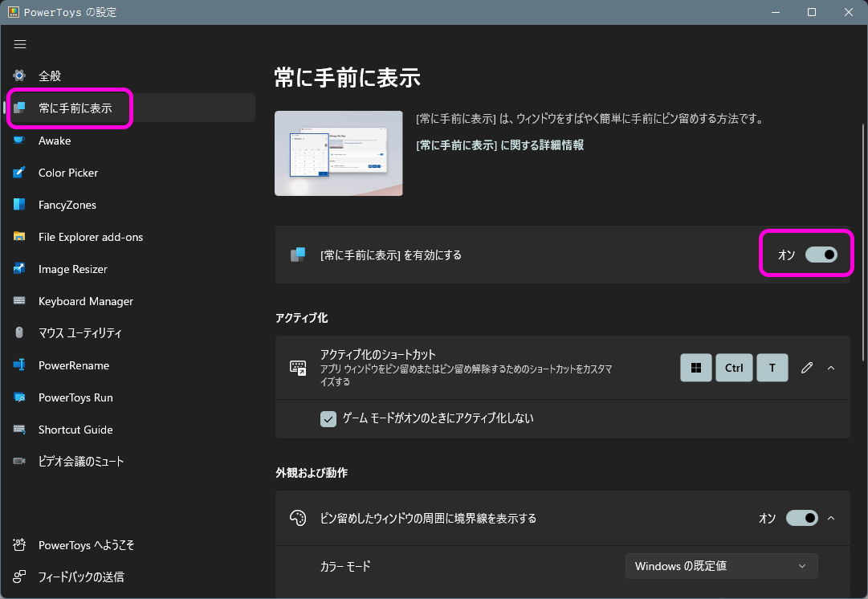This screenshot has height=599, width=868.
Task: Go to File Explorer add-ons
Action: click(x=131, y=237)
